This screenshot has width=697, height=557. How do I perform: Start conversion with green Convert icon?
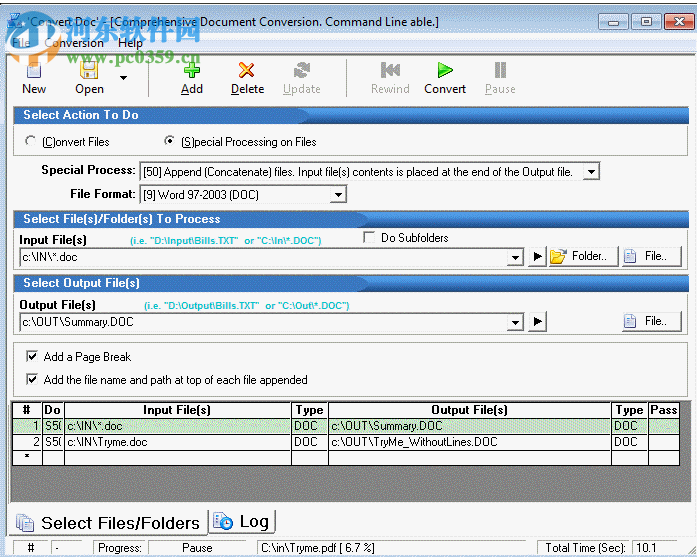pos(445,70)
